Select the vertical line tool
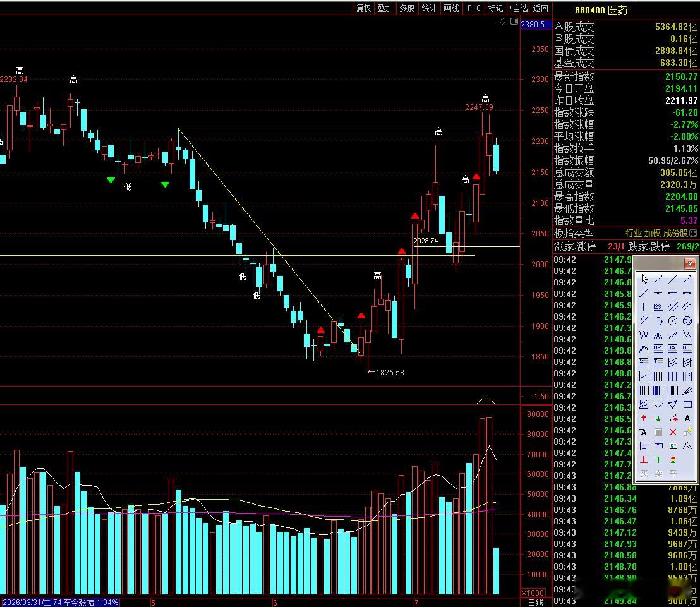The height and width of the screenshot is (607, 700). click(644, 306)
